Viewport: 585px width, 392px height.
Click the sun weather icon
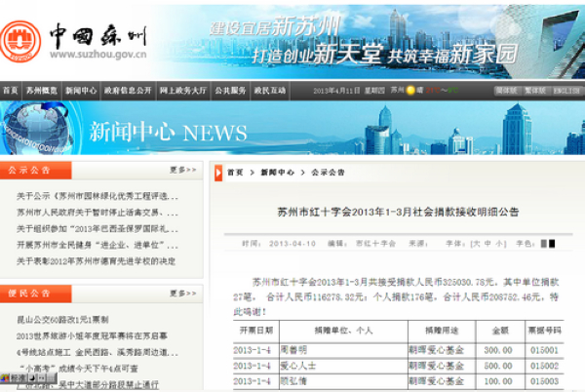[409, 91]
